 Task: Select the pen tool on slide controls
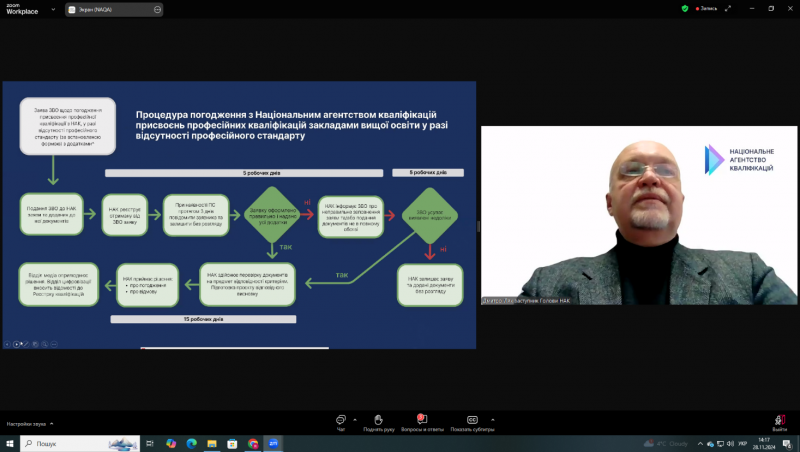[25, 344]
